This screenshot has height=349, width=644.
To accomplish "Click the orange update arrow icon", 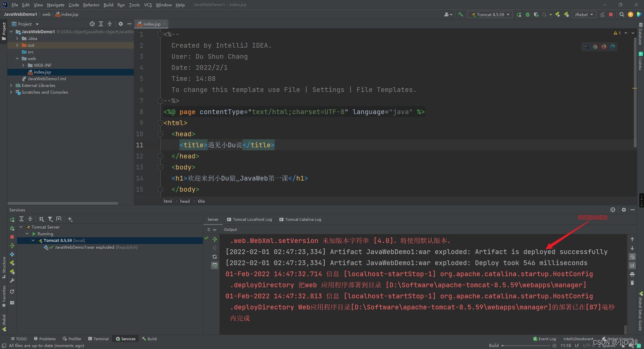I will (x=630, y=14).
